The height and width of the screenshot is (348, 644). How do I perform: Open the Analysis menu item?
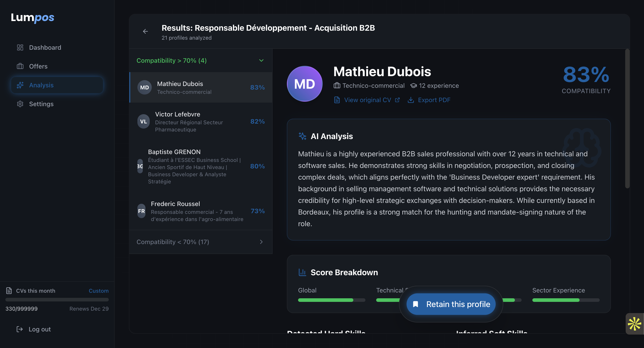(x=57, y=85)
